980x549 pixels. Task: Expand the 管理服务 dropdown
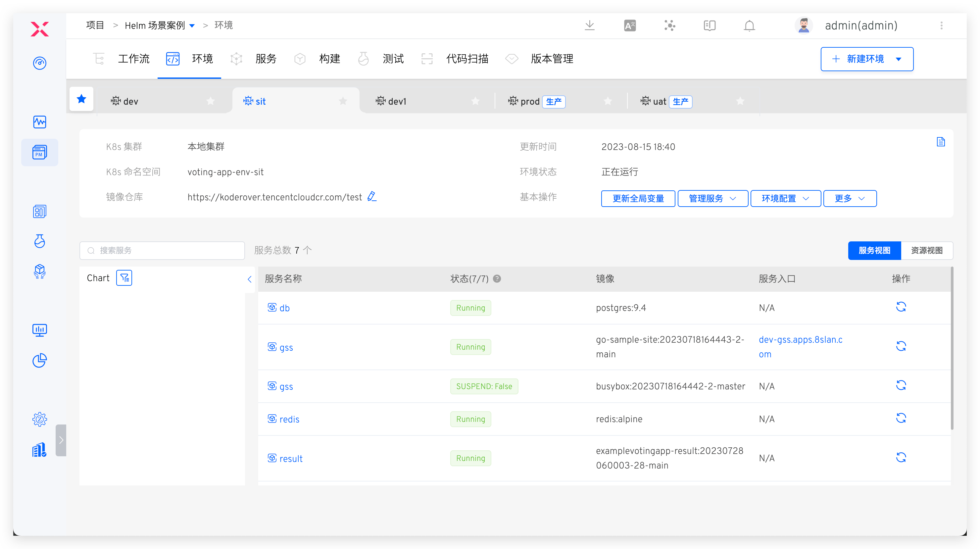tap(712, 198)
